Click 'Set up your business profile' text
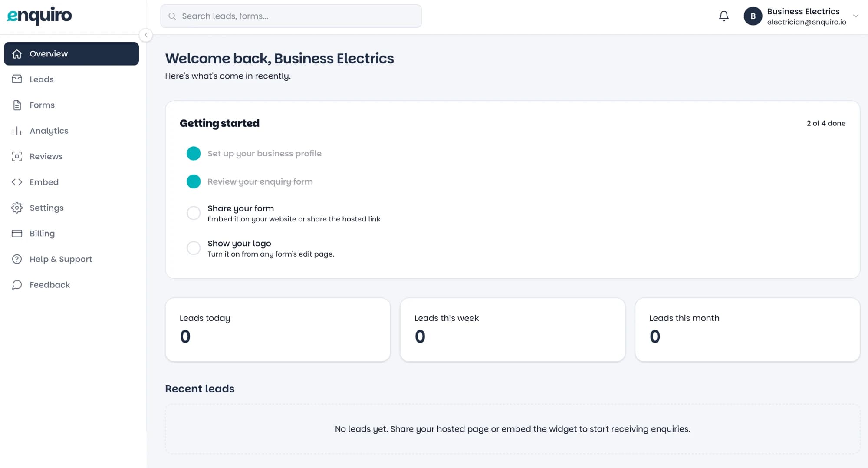The image size is (868, 468). [264, 153]
